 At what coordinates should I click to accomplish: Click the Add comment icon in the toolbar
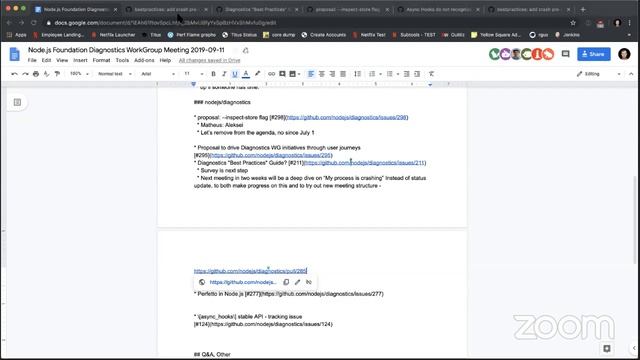tap(282, 74)
